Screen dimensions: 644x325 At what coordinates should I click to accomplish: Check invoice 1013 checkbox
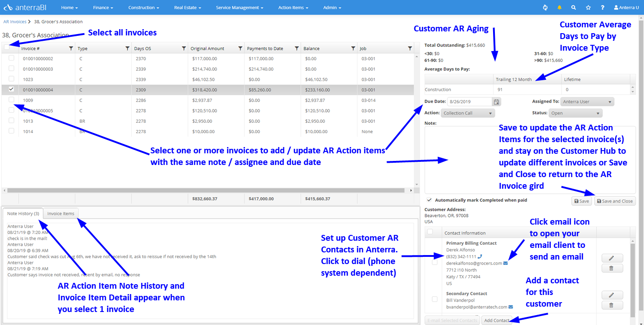point(11,120)
